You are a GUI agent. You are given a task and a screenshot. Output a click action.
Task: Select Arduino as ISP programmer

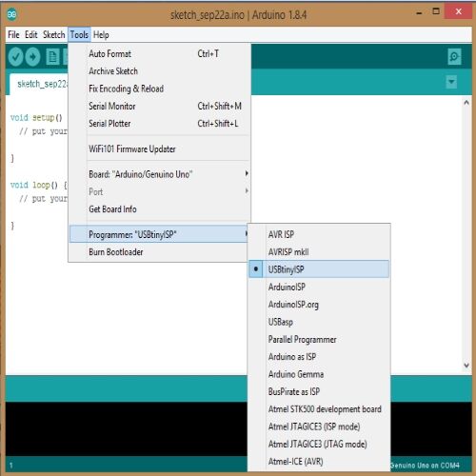pos(319,357)
